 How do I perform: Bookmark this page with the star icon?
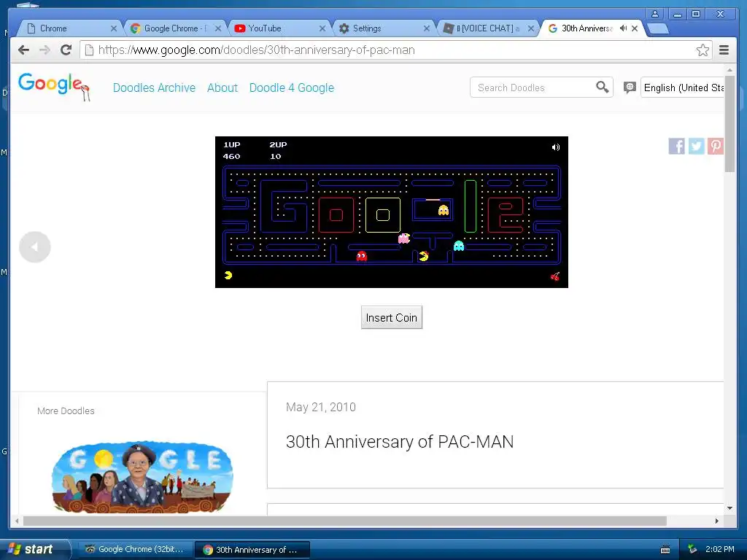[x=703, y=50]
